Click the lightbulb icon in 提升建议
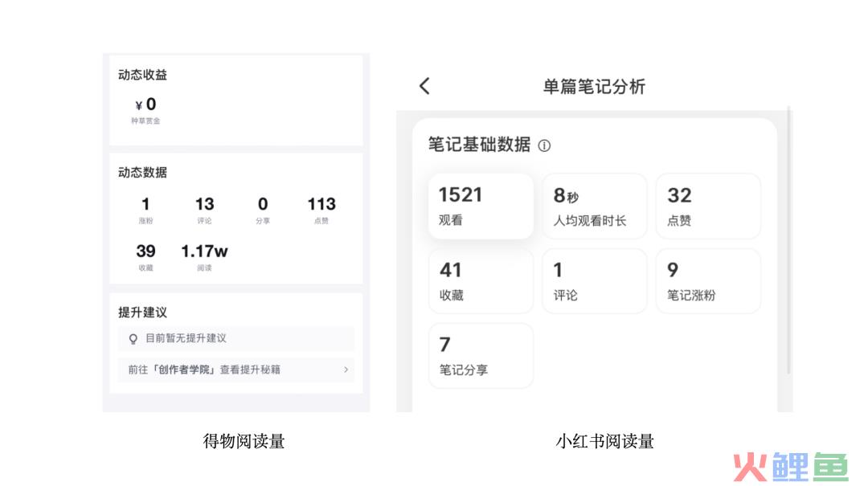The height and width of the screenshot is (486, 868). point(133,339)
